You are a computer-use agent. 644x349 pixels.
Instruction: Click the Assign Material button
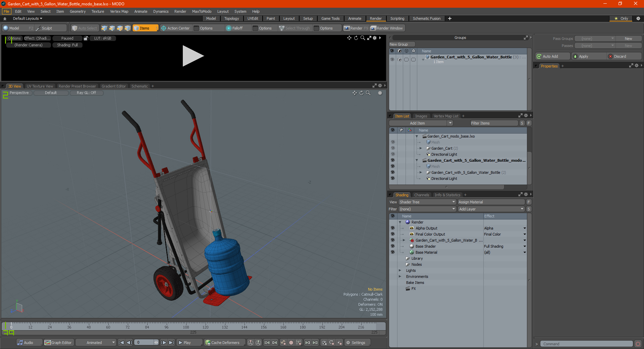click(x=491, y=202)
